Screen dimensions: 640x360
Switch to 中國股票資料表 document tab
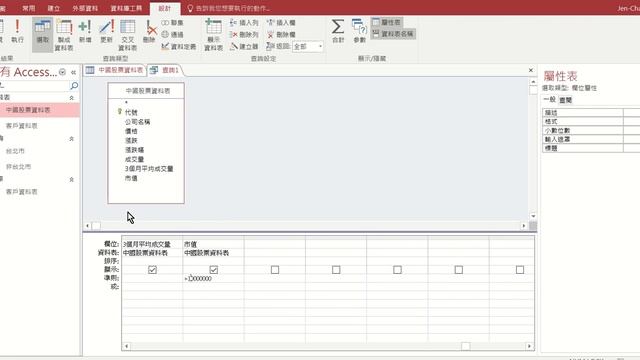coord(115,70)
